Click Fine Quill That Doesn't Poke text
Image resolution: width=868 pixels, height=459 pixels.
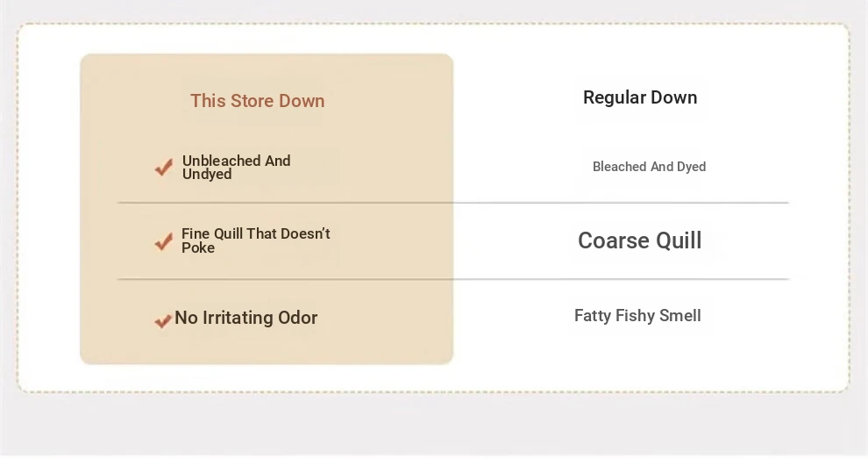pos(255,240)
